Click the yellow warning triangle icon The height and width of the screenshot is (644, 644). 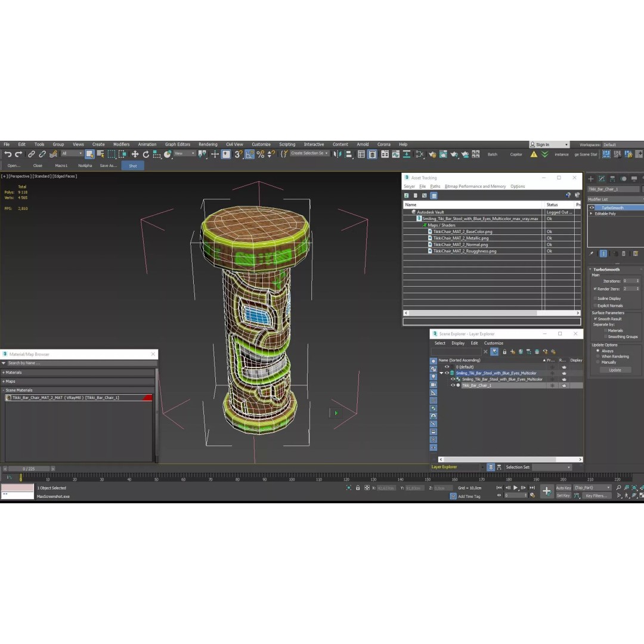(x=534, y=154)
